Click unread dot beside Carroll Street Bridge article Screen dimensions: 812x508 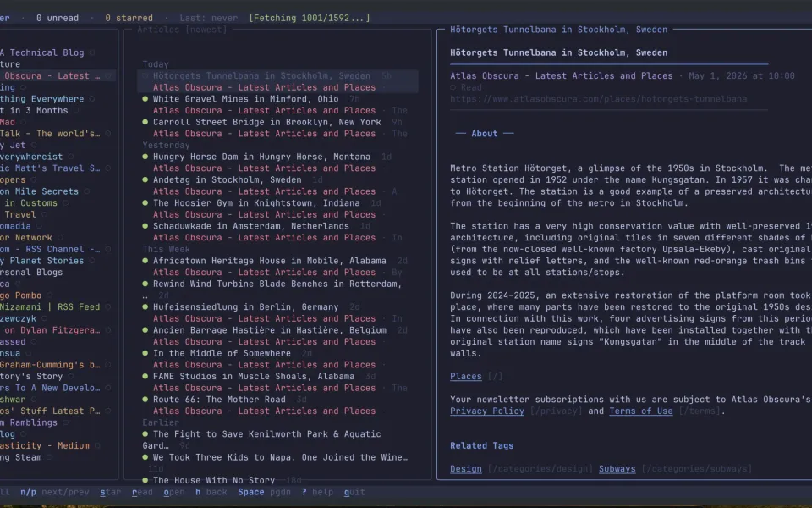click(x=145, y=122)
